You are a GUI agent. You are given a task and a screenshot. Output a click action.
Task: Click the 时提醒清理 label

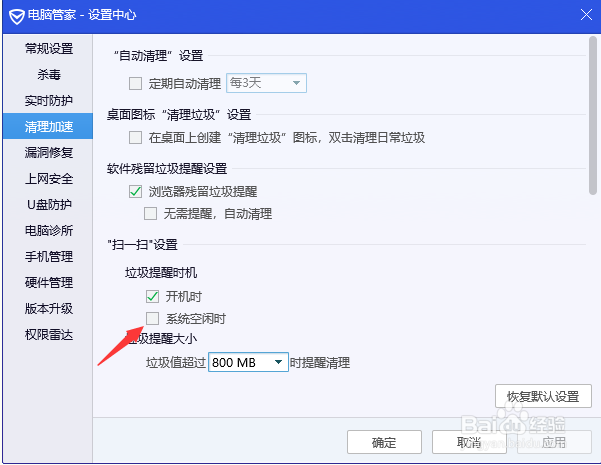pos(320,363)
